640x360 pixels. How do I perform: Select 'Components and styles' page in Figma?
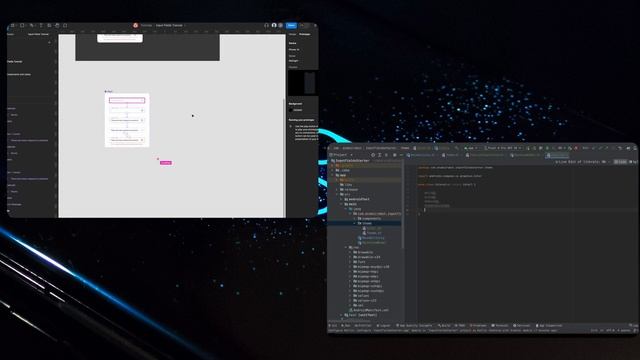19,75
